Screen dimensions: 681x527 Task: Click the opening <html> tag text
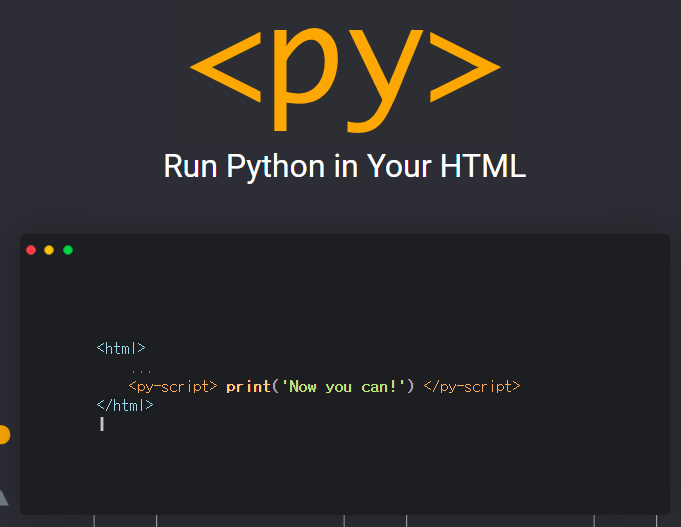click(121, 348)
